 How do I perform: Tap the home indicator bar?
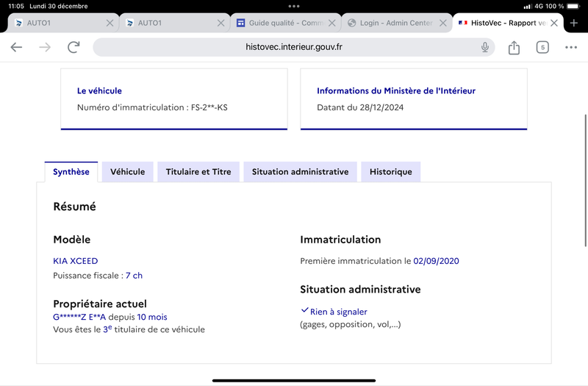(294, 380)
